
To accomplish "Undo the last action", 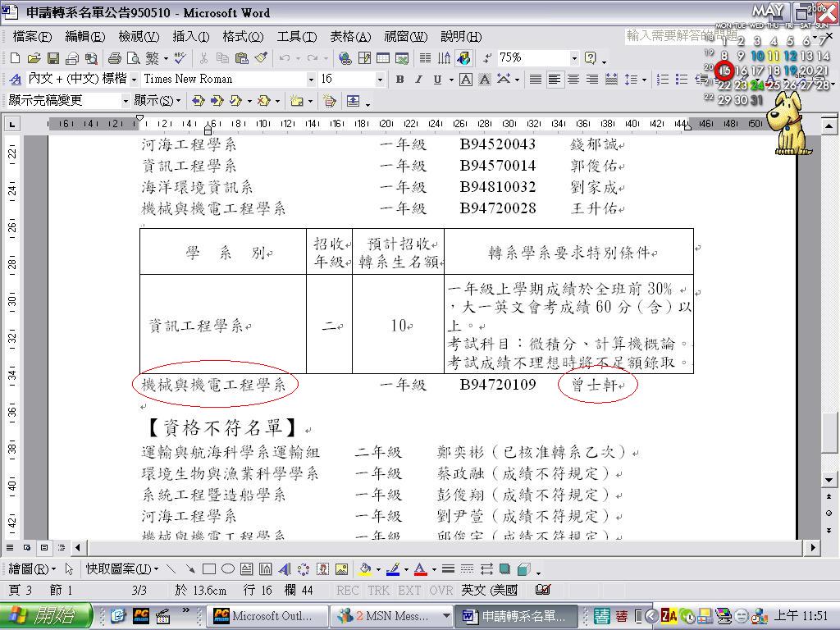I will tap(285, 58).
